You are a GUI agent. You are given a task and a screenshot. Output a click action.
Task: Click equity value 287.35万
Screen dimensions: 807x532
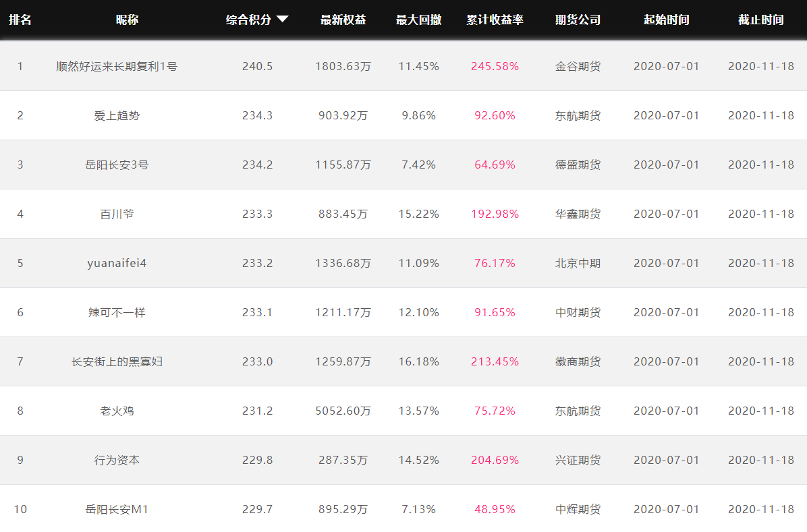click(x=343, y=460)
